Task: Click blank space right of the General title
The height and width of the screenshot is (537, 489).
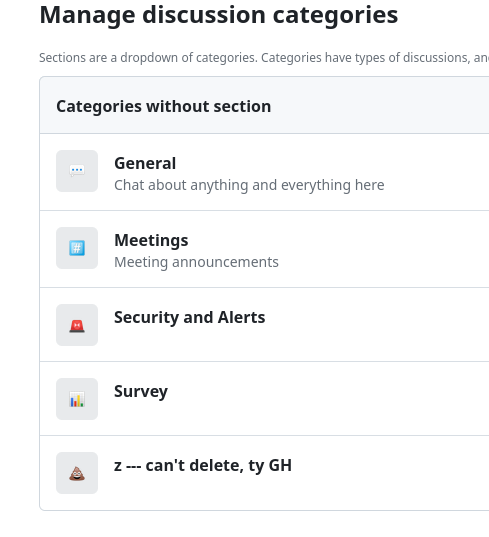Action: click(x=332, y=163)
